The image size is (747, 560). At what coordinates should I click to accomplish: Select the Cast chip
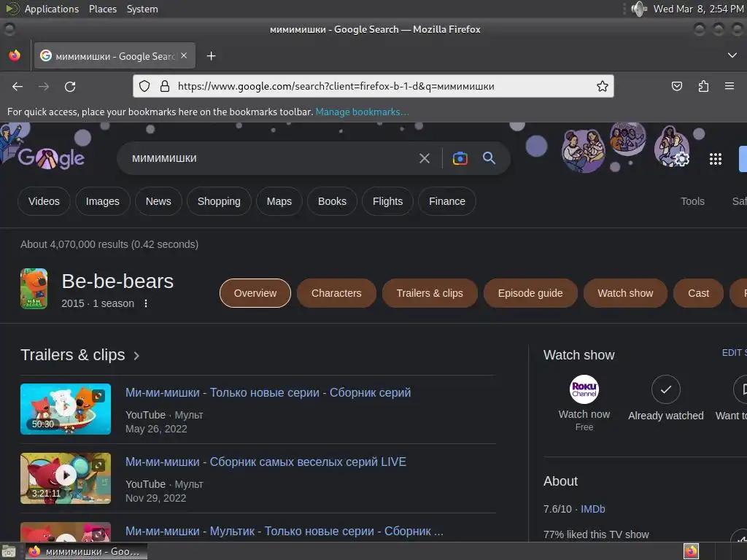coord(698,293)
